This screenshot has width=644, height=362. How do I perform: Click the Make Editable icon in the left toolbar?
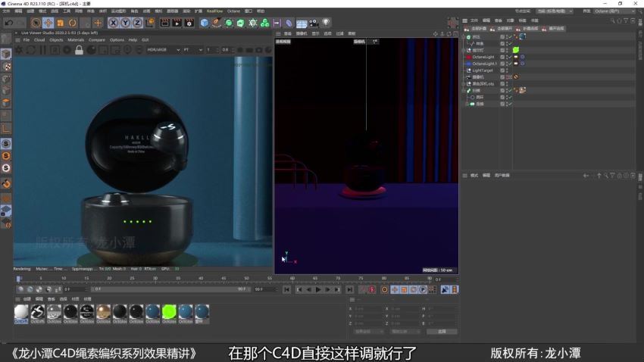6,39
